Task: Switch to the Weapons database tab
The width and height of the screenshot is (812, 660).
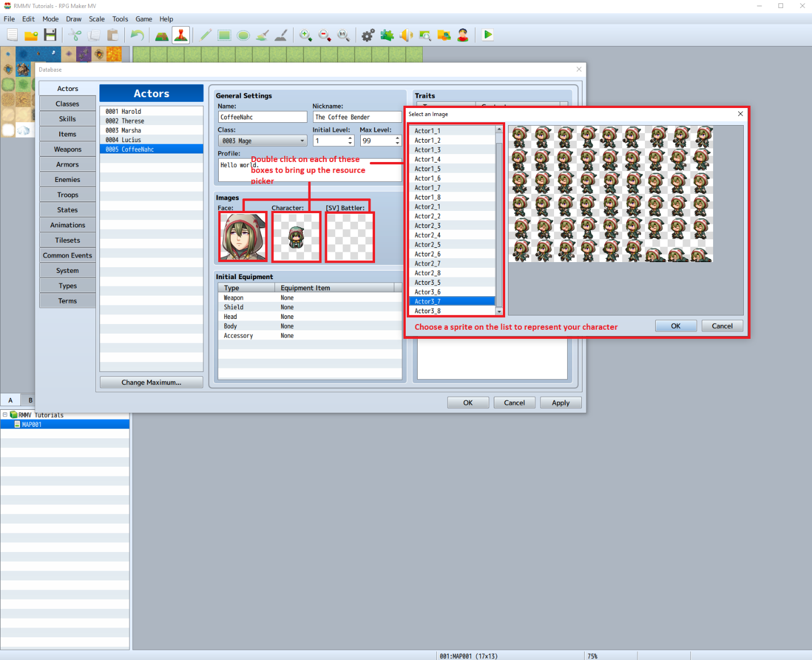Action: tap(68, 150)
